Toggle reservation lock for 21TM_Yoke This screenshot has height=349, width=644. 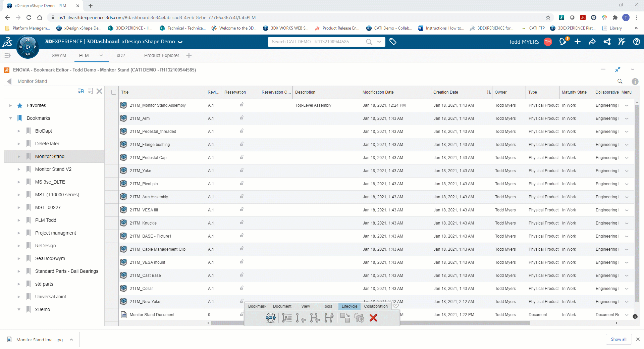pyautogui.click(x=241, y=170)
